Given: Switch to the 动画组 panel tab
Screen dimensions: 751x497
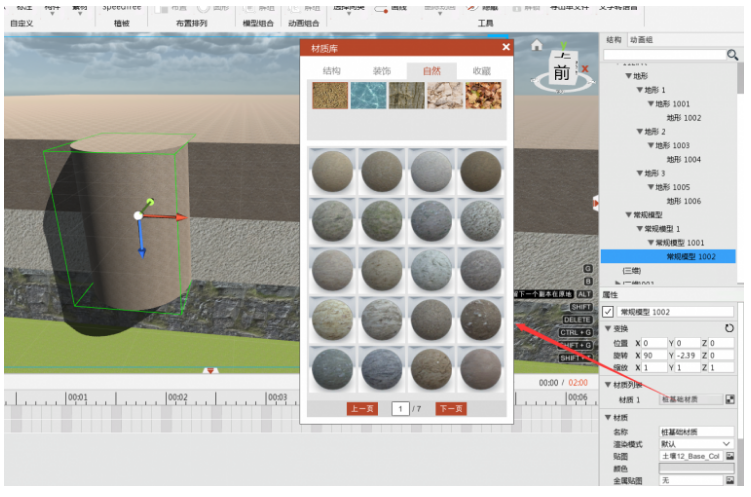Looking at the screenshot, I should tap(639, 40).
